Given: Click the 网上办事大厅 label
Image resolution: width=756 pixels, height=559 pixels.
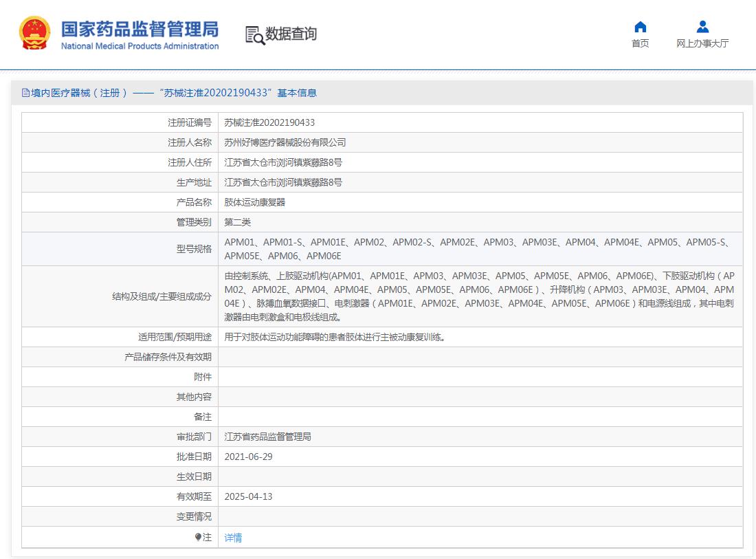Looking at the screenshot, I should tap(702, 43).
